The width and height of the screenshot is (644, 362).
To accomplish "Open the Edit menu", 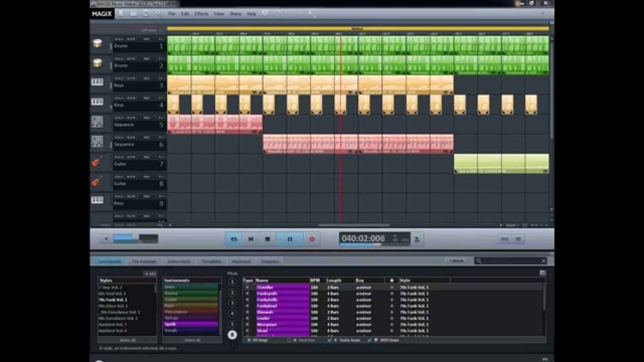I will [x=185, y=14].
